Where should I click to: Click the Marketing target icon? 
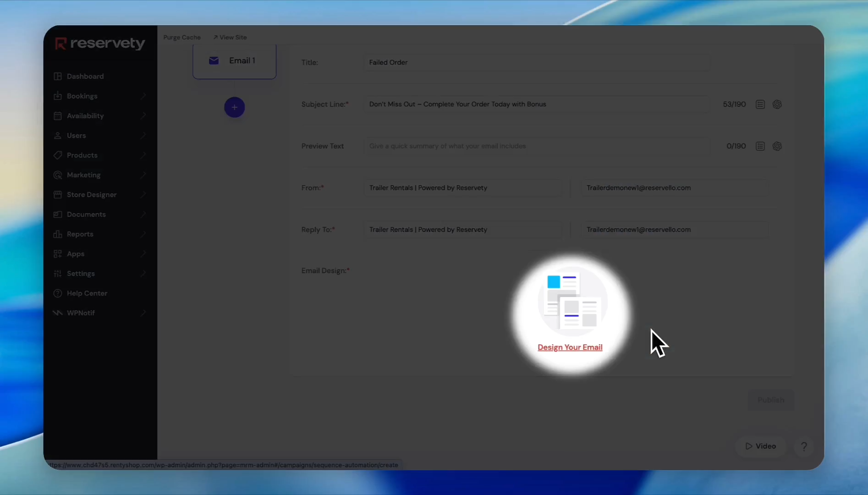[x=57, y=175]
